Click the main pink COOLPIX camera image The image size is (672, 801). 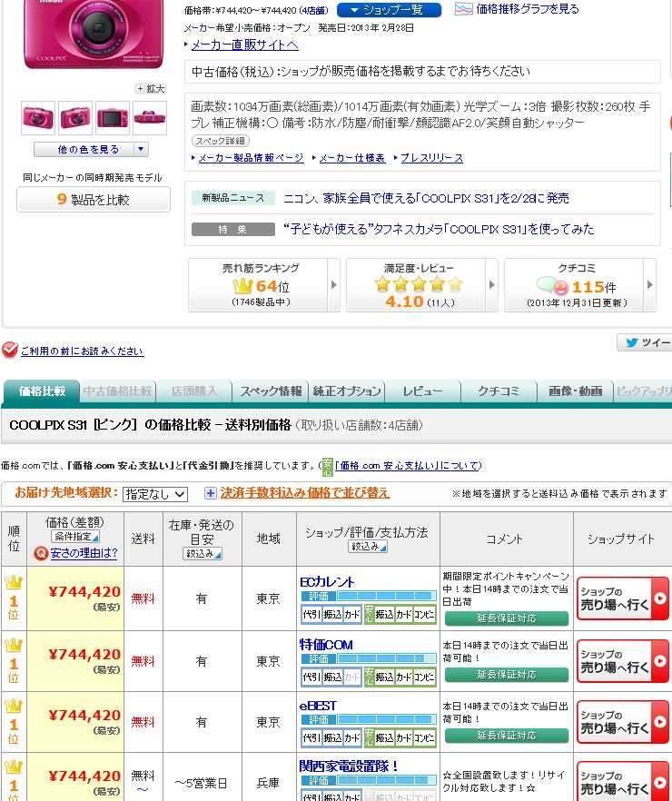[94, 34]
